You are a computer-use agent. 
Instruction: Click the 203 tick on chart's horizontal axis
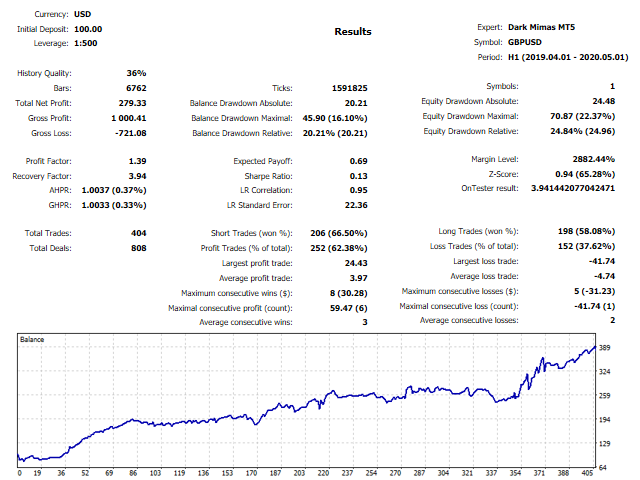(x=298, y=474)
